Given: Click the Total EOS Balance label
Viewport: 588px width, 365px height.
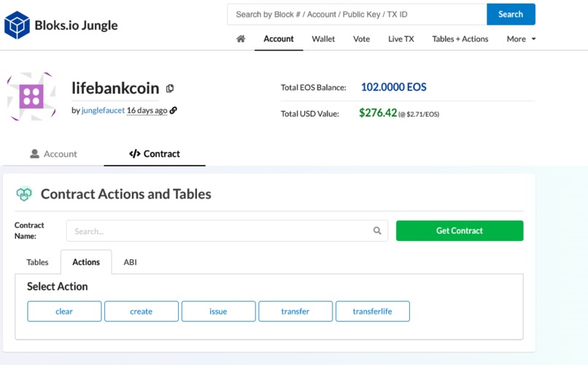Looking at the screenshot, I should 314,88.
